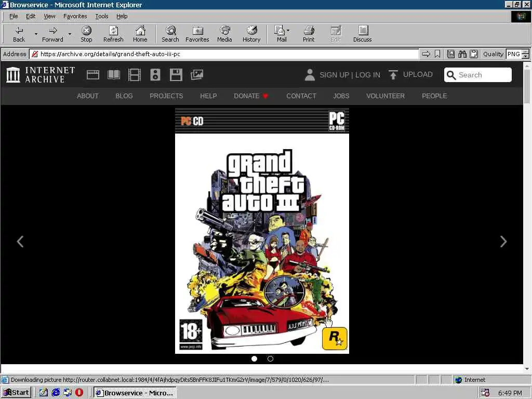Image resolution: width=532 pixels, height=399 pixels.
Task: Open the Tools menu
Action: [x=101, y=16]
